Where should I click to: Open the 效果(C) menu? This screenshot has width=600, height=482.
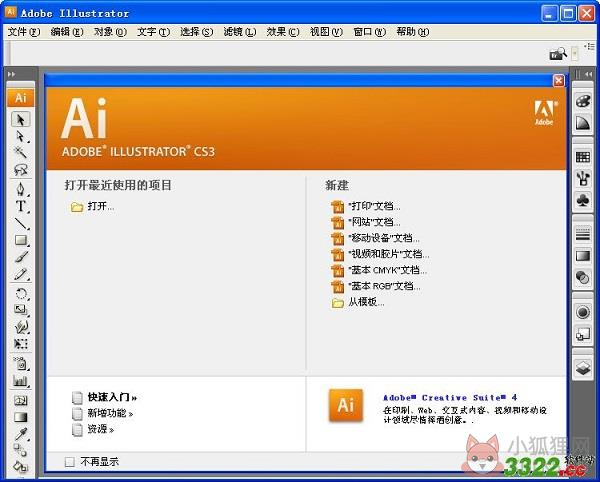click(x=283, y=32)
